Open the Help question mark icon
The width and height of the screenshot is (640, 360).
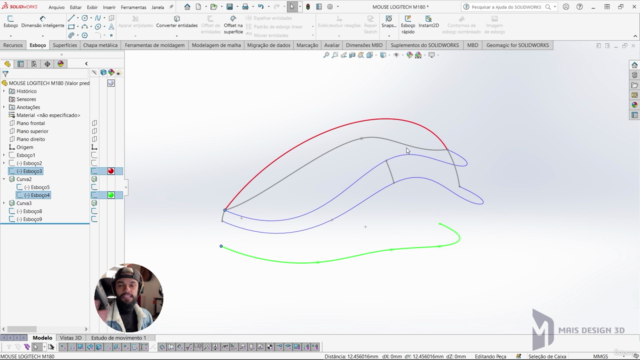[579, 7]
